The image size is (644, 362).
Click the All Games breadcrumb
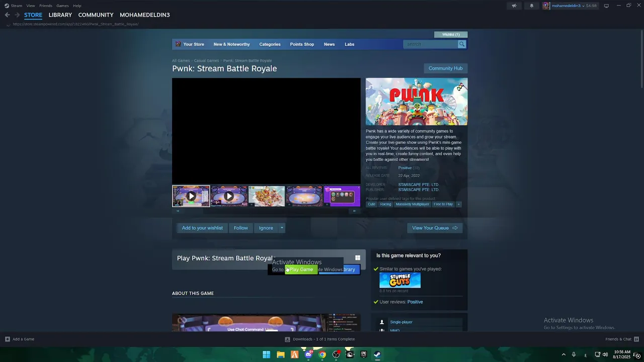pyautogui.click(x=181, y=60)
